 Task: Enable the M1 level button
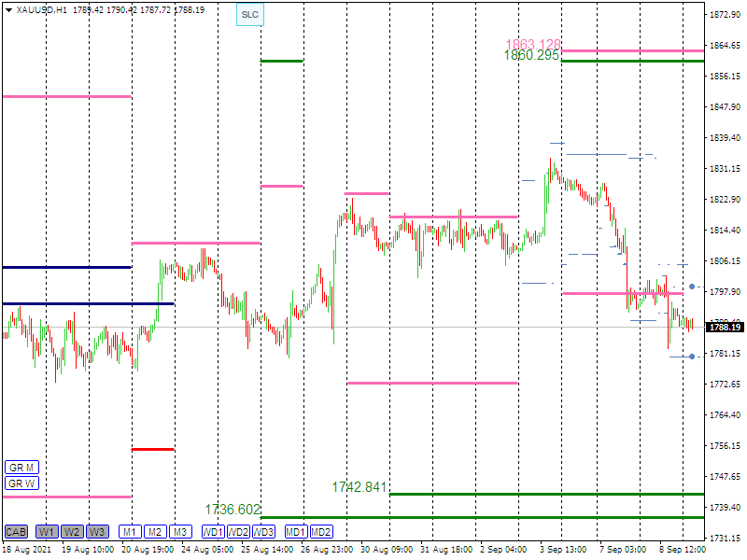(130, 532)
